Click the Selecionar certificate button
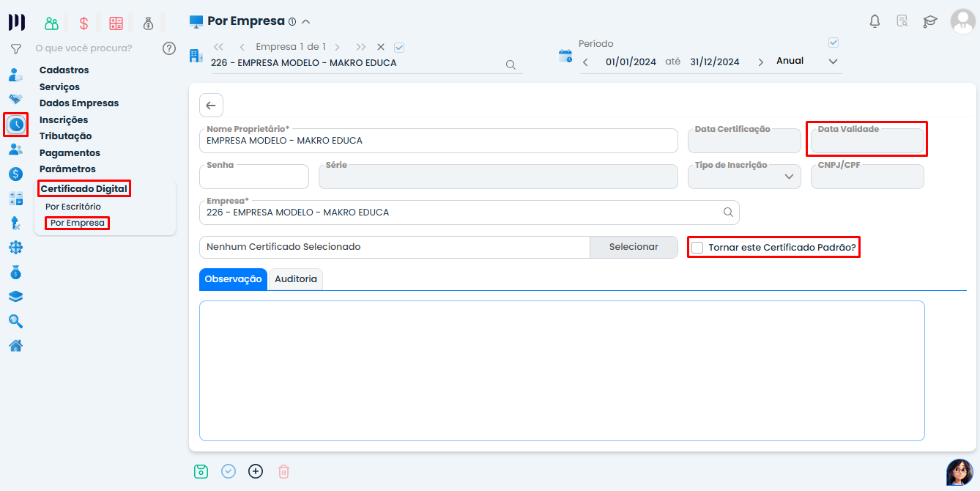Screen dimensions: 980x491 [x=634, y=247]
